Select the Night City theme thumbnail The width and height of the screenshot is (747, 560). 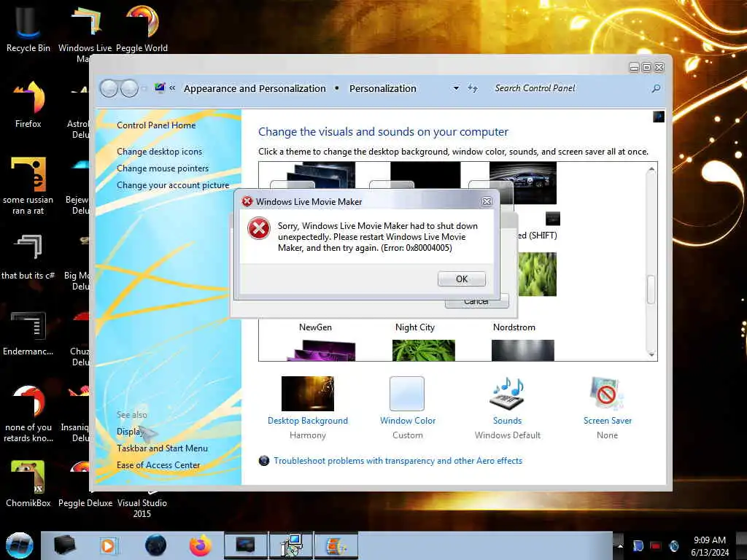click(415, 327)
